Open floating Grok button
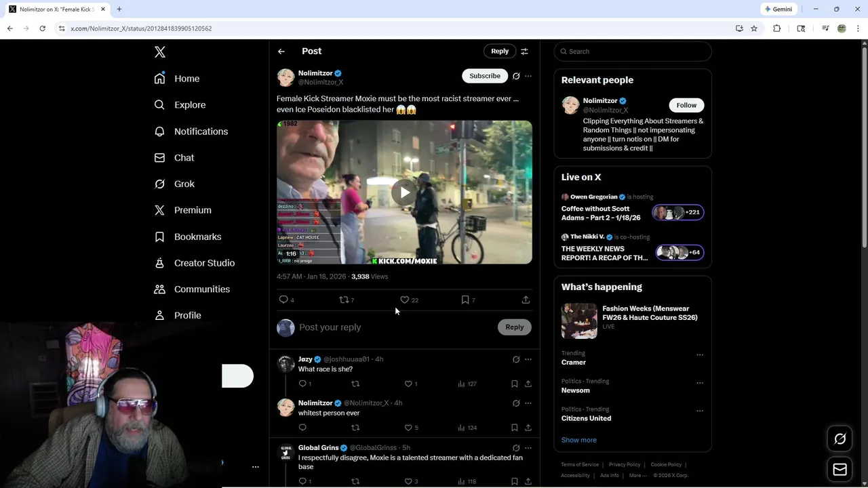 [840, 439]
